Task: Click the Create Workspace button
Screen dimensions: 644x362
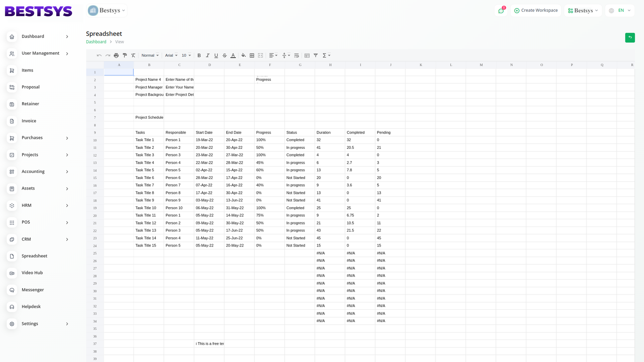Action: click(536, 10)
